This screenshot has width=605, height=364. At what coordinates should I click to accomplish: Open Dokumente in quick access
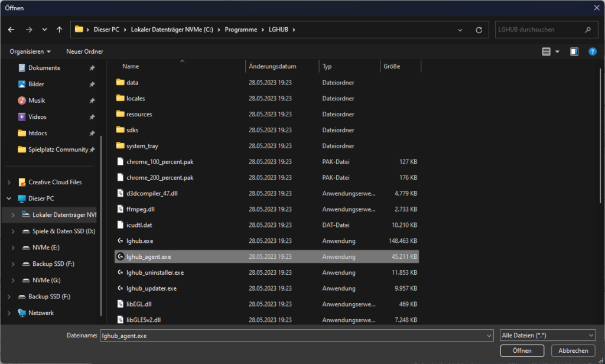tap(44, 68)
